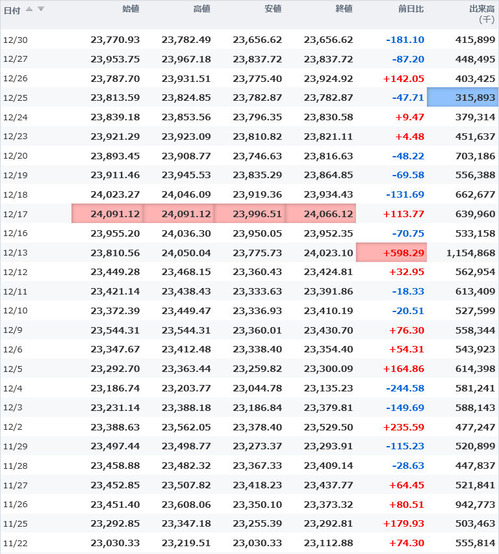Select the volume 451,637
The height and width of the screenshot is (554, 499).
coord(475,136)
